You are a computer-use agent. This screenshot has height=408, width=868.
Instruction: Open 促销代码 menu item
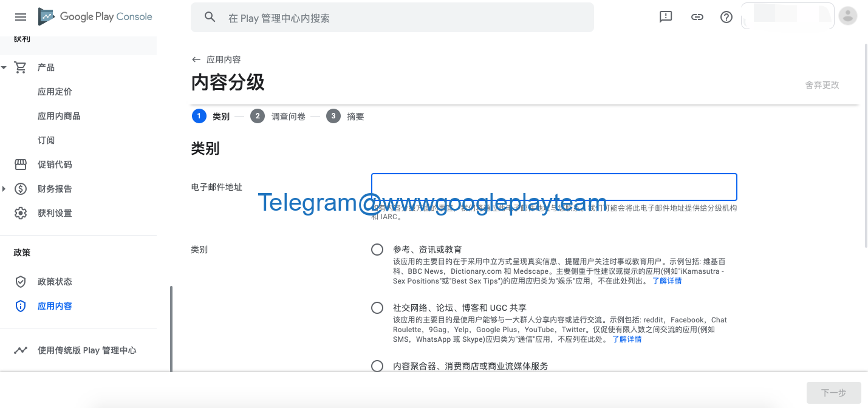click(55, 165)
